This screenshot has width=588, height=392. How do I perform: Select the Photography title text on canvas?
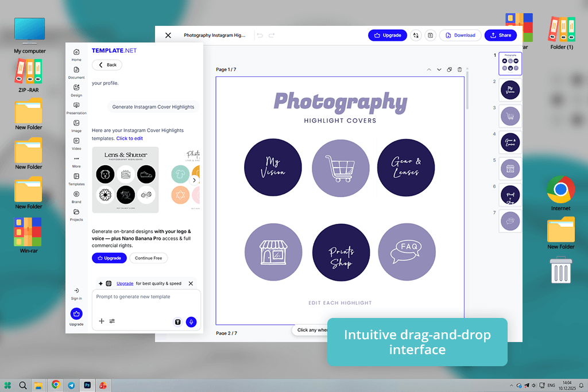(x=340, y=102)
